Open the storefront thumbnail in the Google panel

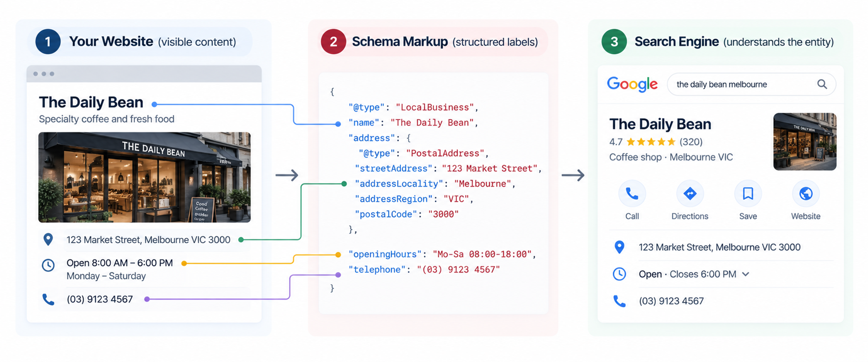(805, 141)
